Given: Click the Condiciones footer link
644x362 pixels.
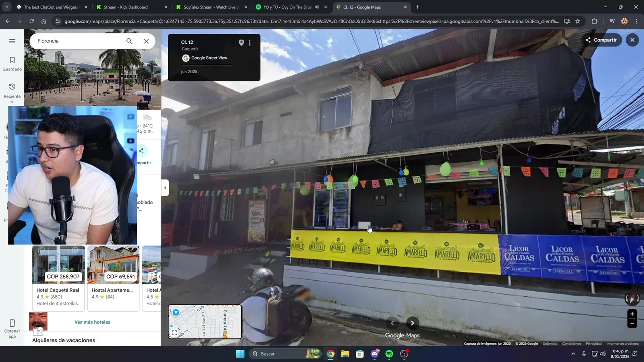Looking at the screenshot, I should pos(572,344).
